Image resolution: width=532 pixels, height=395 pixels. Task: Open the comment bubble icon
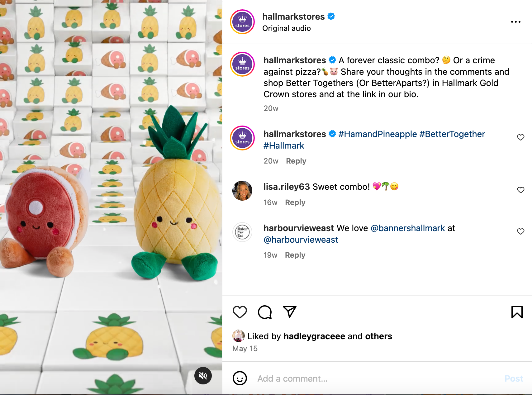click(x=265, y=312)
